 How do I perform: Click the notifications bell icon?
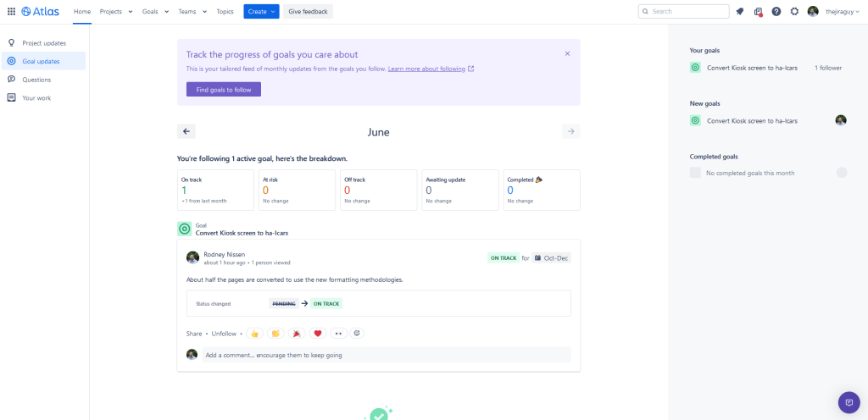740,12
